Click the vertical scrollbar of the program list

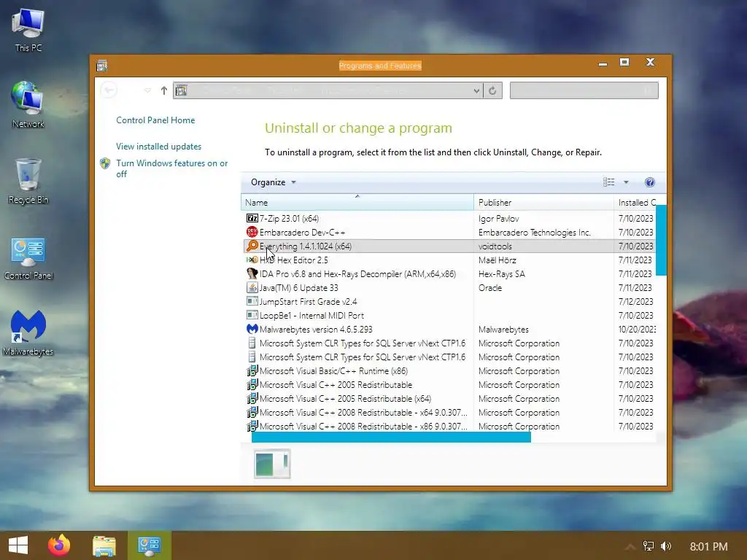pyautogui.click(x=661, y=240)
